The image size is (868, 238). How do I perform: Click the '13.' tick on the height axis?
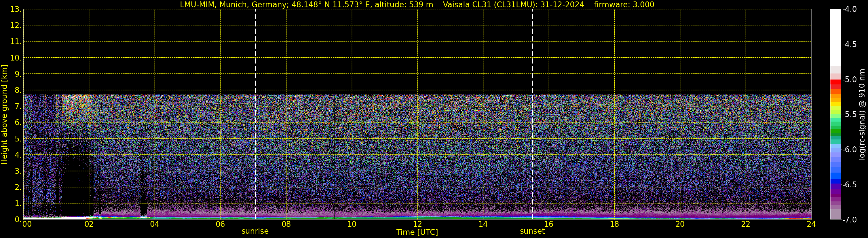point(16,10)
